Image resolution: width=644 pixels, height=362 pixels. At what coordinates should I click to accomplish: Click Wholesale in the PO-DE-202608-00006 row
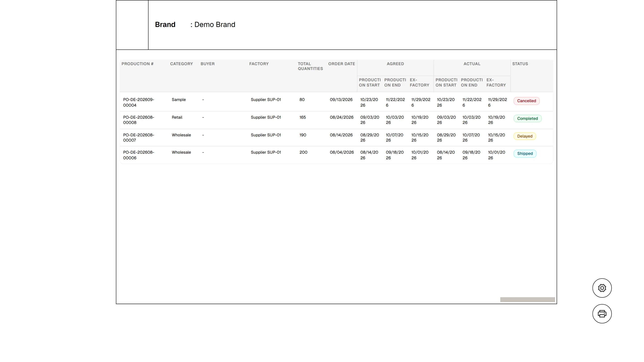(x=181, y=152)
